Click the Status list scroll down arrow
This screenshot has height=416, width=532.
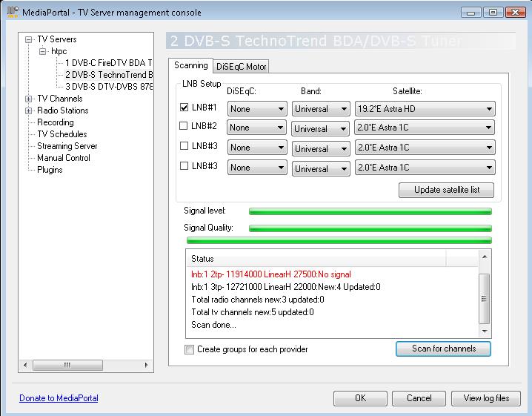[x=485, y=331]
